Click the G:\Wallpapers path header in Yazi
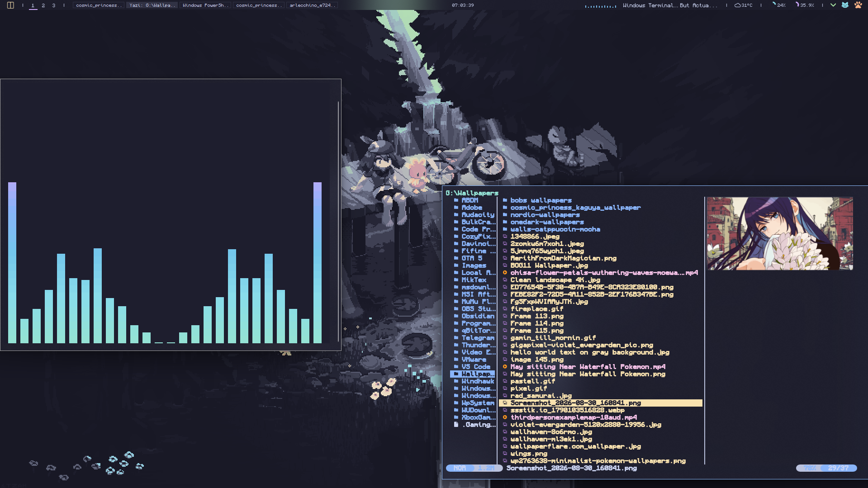 [472, 193]
